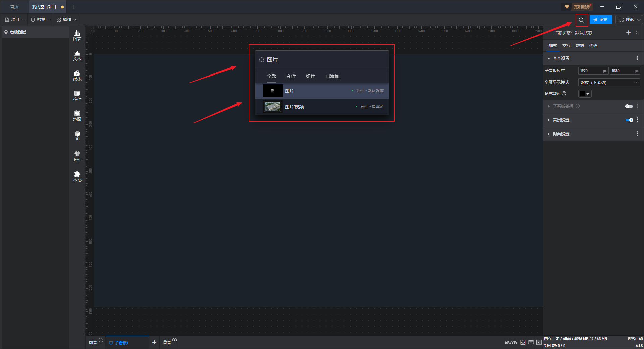Click the sub-board height field 1080
644x349 pixels.
coord(625,71)
